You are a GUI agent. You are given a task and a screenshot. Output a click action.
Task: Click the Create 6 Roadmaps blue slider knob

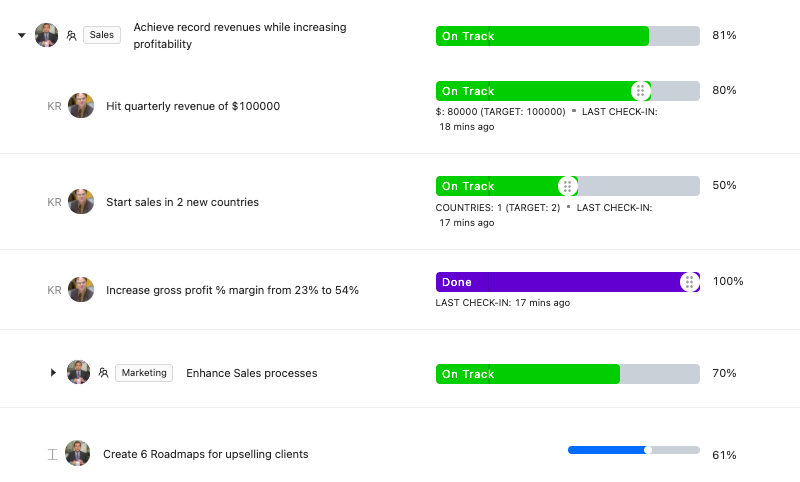tap(648, 450)
